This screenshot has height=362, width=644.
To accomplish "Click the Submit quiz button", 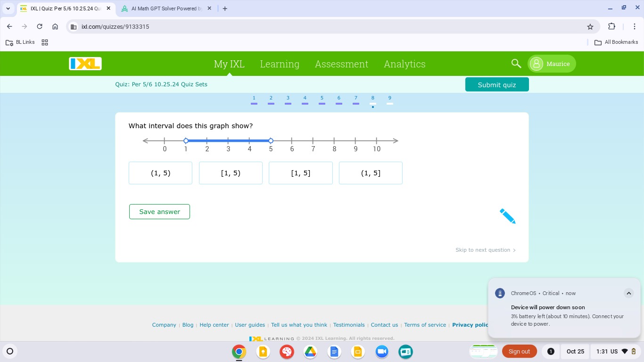I will (497, 85).
